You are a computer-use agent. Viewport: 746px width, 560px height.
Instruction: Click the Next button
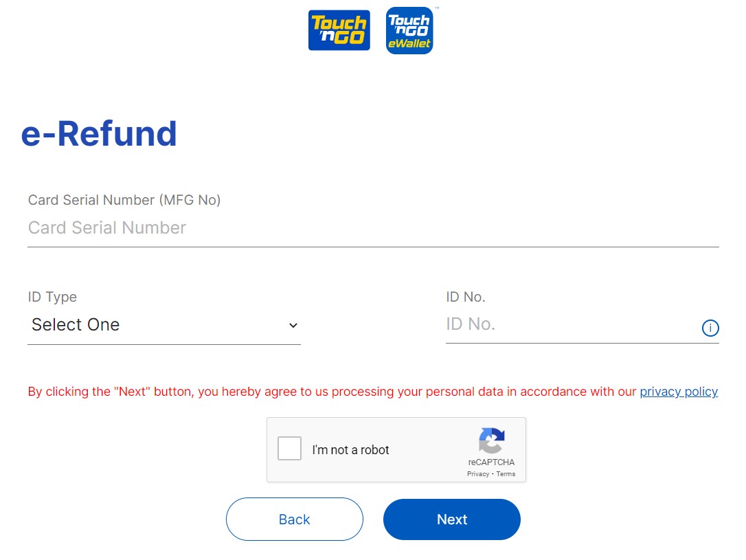click(451, 519)
